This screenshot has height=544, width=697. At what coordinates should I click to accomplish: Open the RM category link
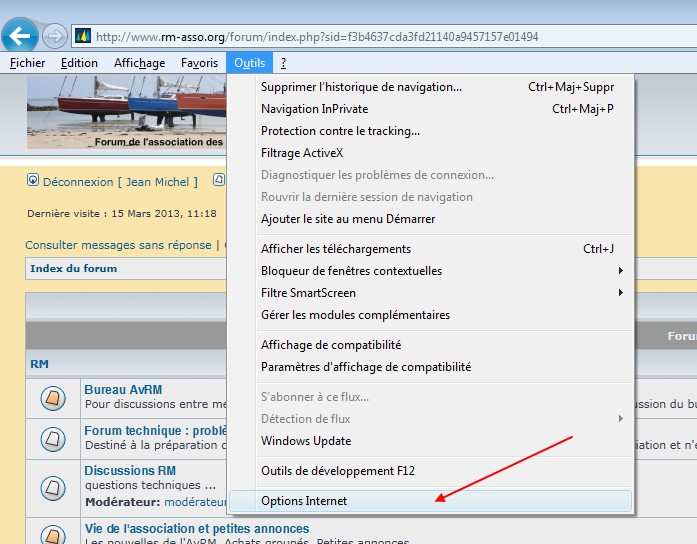(x=39, y=364)
